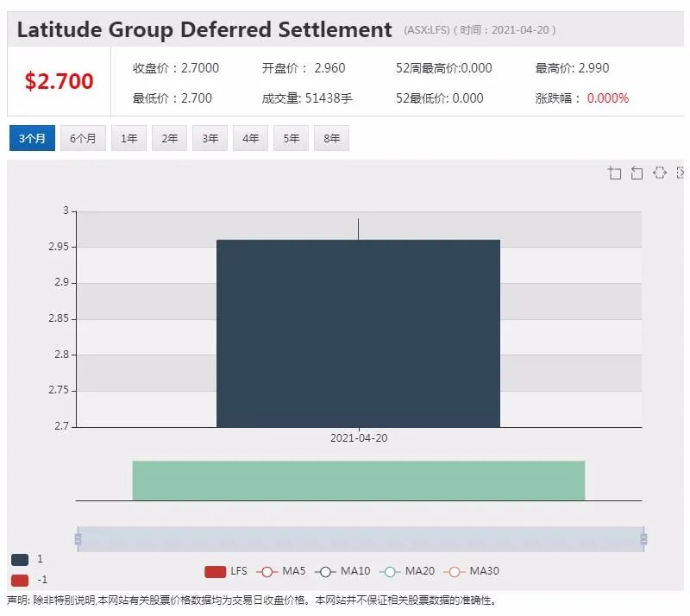This screenshot has width=690, height=616.
Task: Click the 收盘价：2.7000 value
Action: click(x=176, y=68)
